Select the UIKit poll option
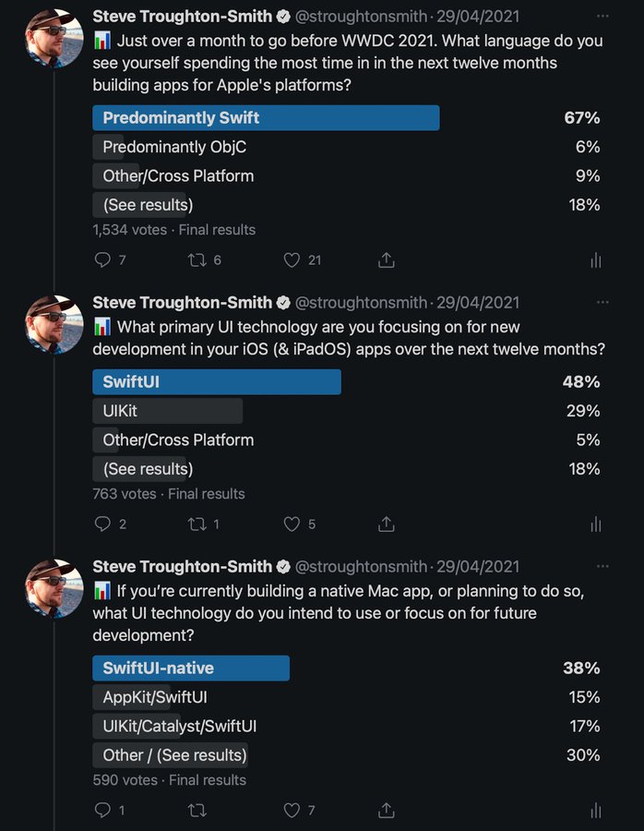The width and height of the screenshot is (644, 831). [167, 411]
